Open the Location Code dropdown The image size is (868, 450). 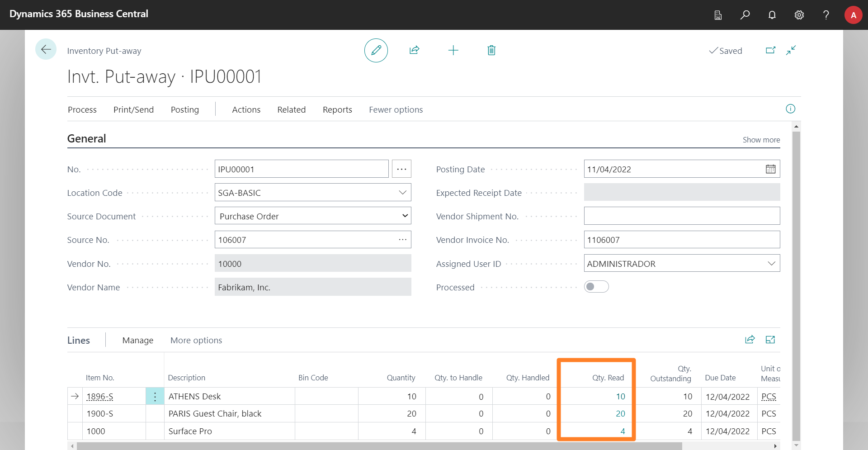click(402, 193)
